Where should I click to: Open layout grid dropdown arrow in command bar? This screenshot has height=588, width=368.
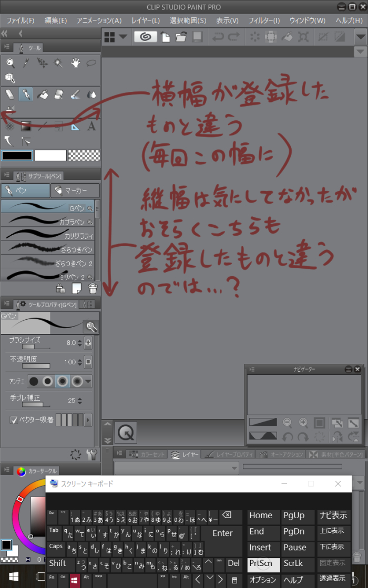coord(123,37)
